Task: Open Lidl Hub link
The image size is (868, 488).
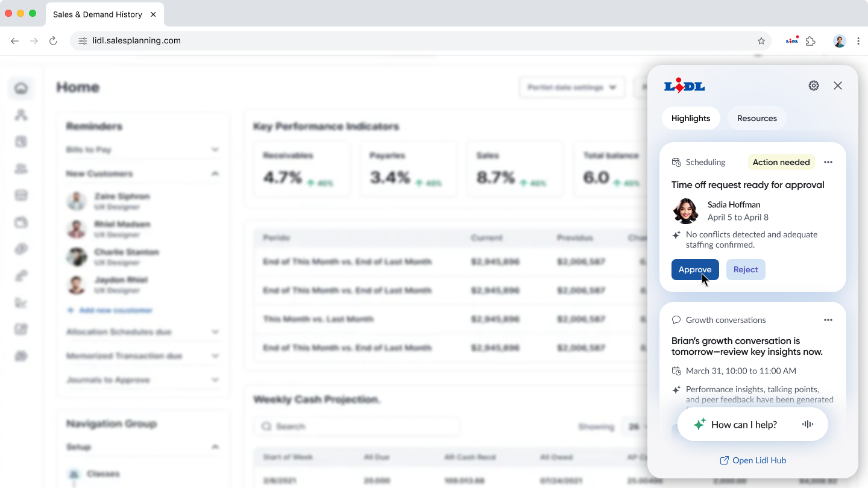Action: pyautogui.click(x=753, y=460)
